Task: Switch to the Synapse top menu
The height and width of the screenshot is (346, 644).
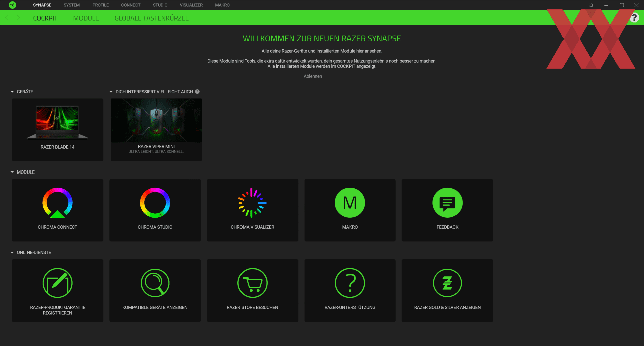Action: tap(42, 5)
